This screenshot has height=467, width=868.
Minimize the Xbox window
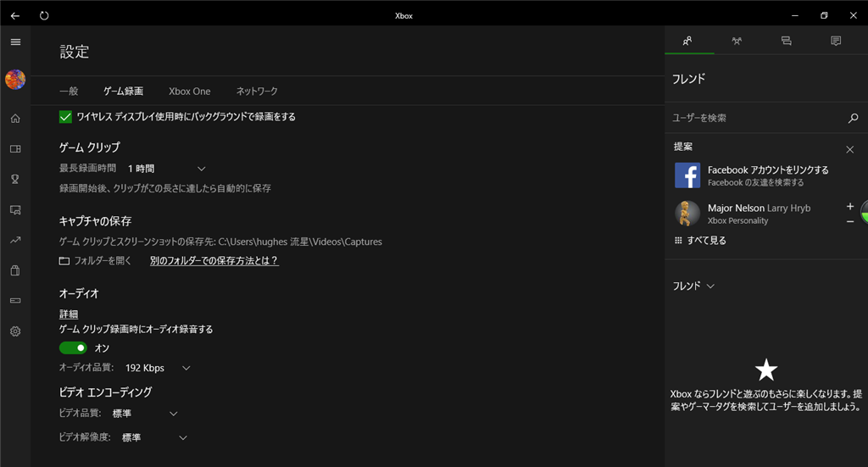point(795,15)
